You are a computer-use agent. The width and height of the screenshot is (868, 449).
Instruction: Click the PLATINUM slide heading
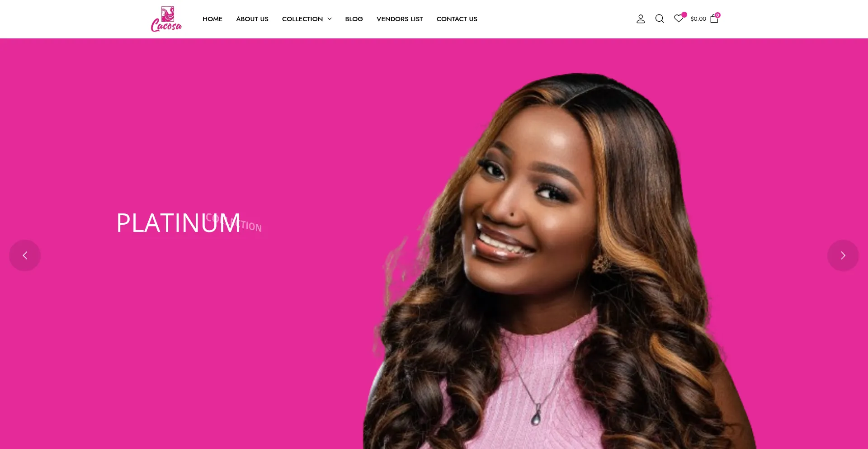[178, 223]
